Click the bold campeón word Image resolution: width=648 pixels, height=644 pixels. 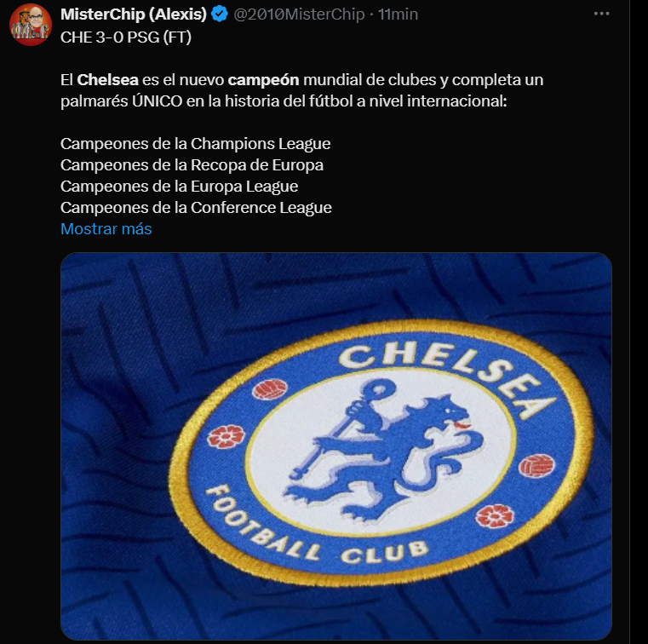(x=263, y=80)
